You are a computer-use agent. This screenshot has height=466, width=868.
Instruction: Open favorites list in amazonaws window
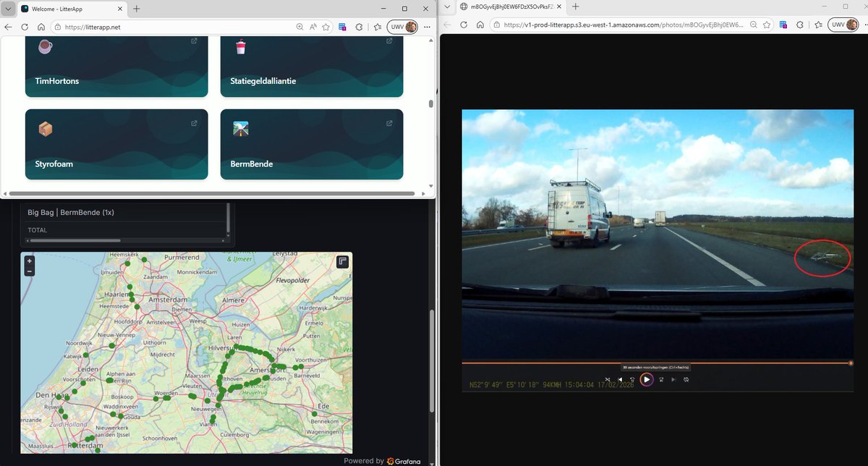pyautogui.click(x=818, y=24)
